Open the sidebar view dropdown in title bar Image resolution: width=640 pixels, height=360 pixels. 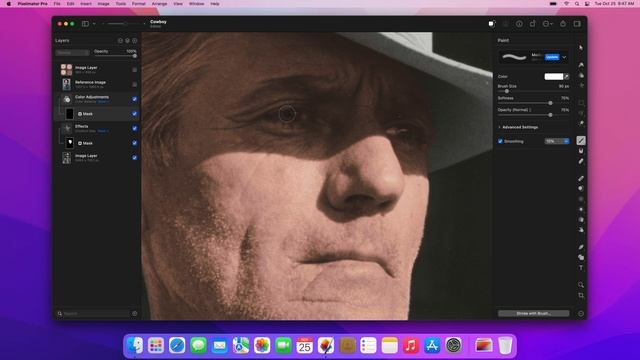coord(94,24)
